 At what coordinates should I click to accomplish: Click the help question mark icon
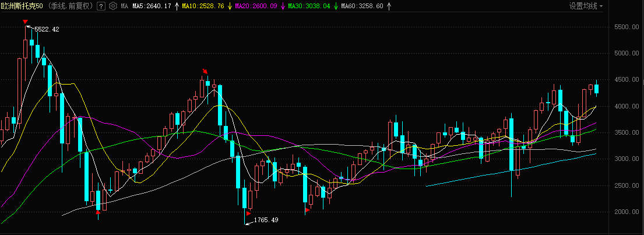(x=101, y=6)
